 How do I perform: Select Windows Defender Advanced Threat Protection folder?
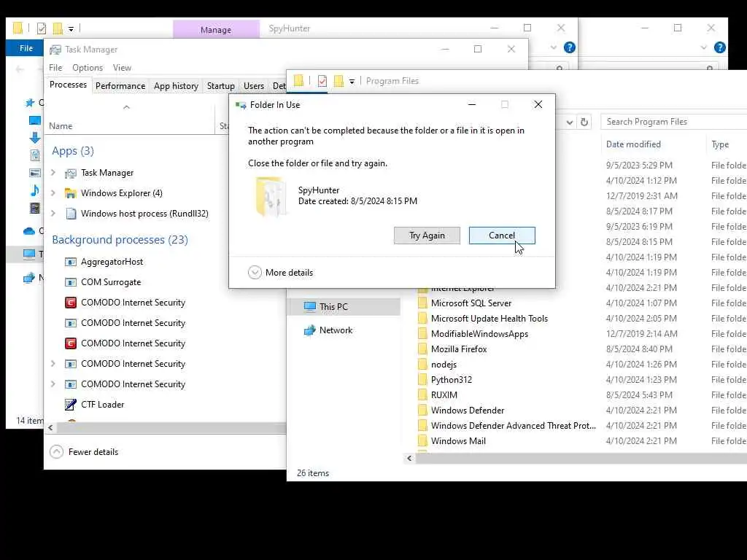(x=513, y=426)
